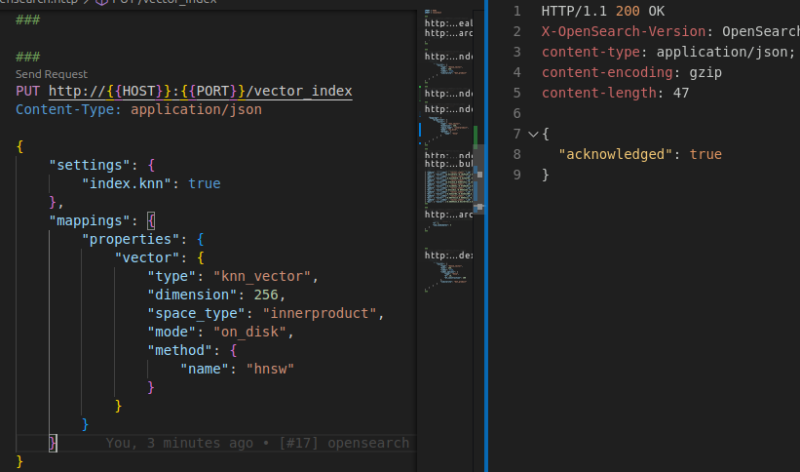Click the "hnsw" method name value

coord(270,369)
